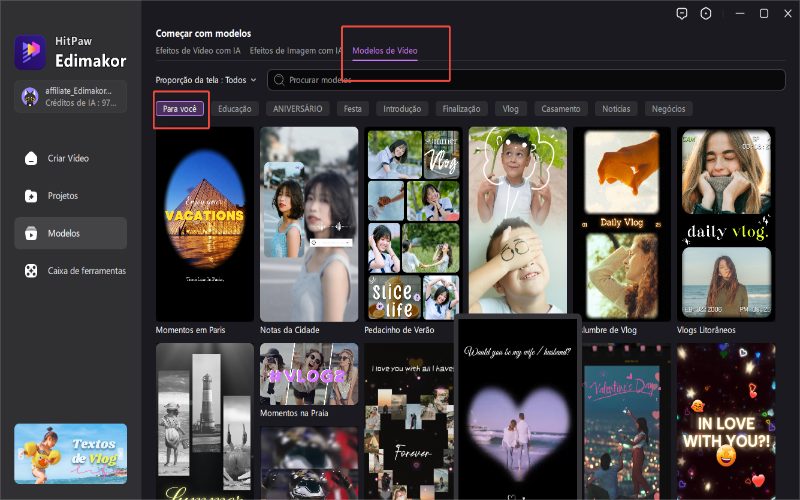This screenshot has height=500, width=800.
Task: Expand the Proporção da tela dropdown
Action: point(206,79)
